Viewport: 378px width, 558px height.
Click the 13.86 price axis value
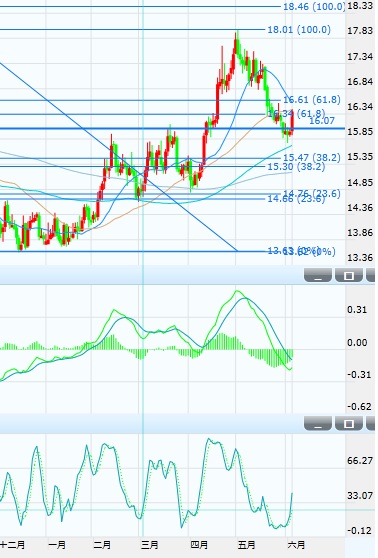(x=360, y=233)
